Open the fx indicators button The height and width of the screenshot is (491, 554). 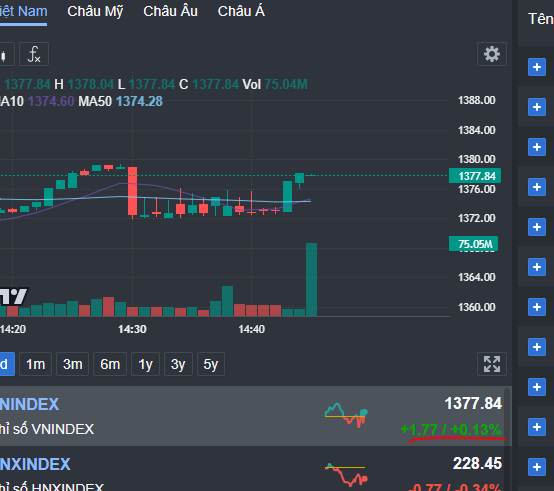[34, 54]
